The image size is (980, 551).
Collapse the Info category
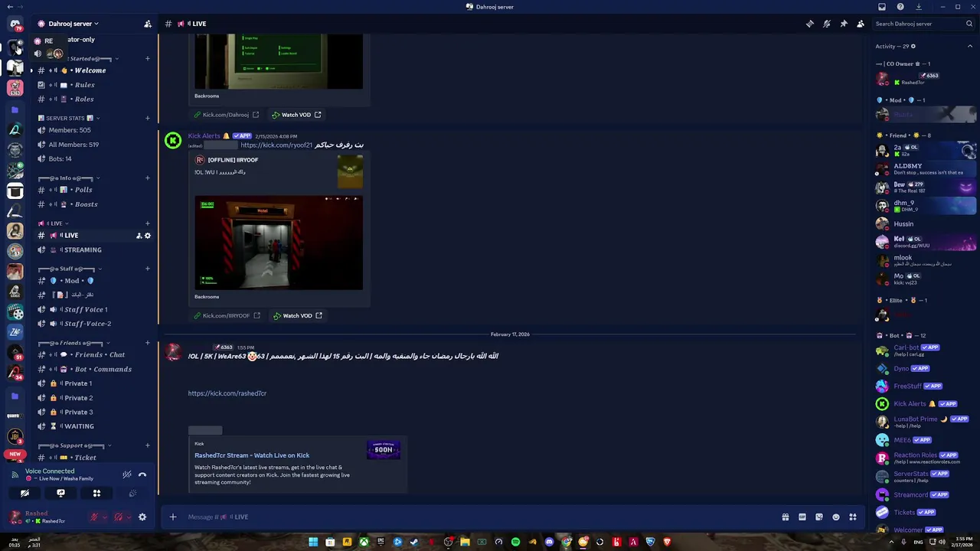(69, 178)
